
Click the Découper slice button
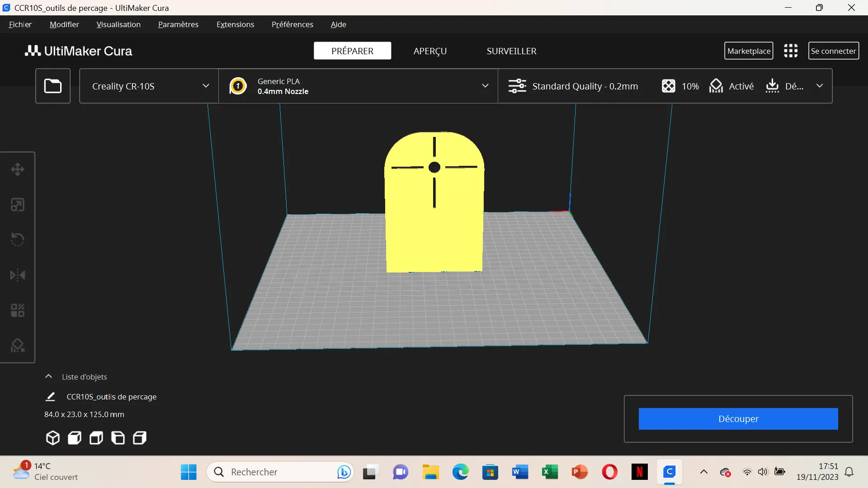coord(738,419)
